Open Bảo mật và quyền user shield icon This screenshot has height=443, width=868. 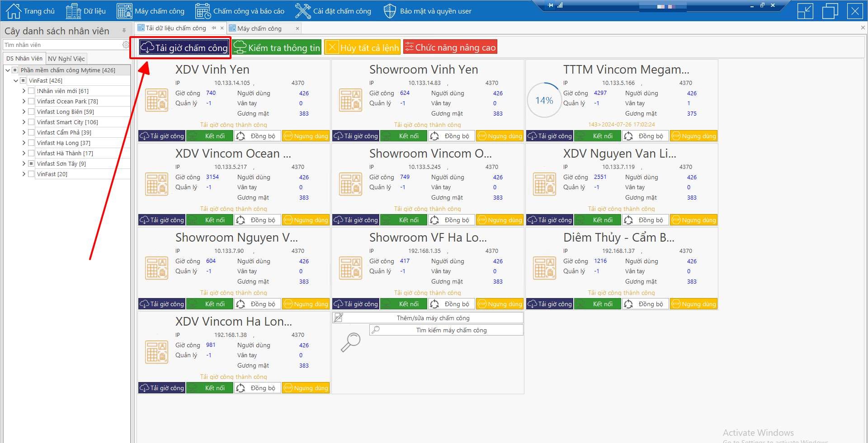389,11
